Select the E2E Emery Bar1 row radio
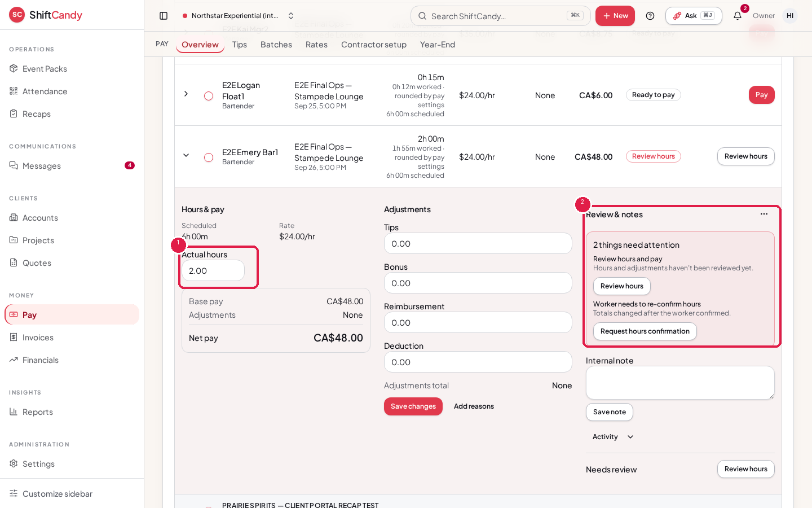Screen dimensions: 812x508 (209, 157)
